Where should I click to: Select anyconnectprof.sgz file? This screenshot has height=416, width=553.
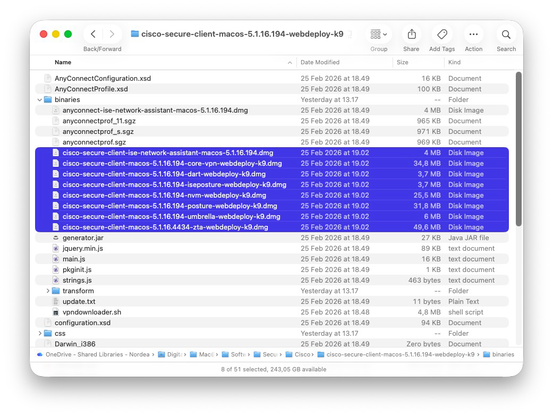tap(272, 142)
